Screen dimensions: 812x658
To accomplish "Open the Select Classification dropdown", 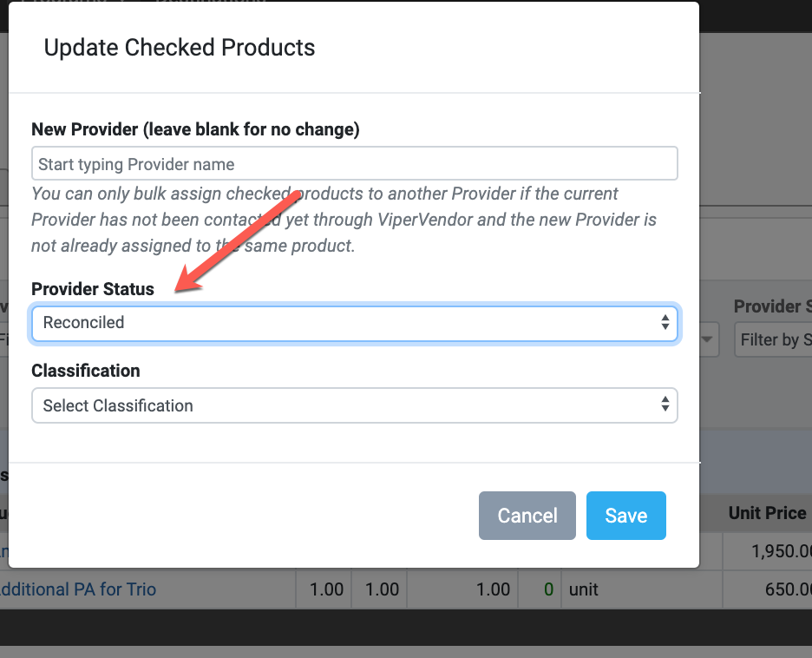I will tap(354, 405).
